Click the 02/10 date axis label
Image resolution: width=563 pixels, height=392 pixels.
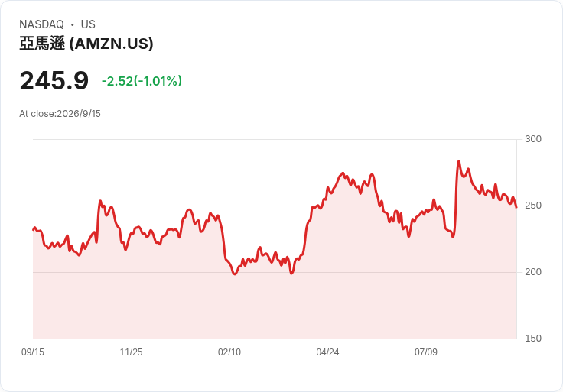point(229,352)
